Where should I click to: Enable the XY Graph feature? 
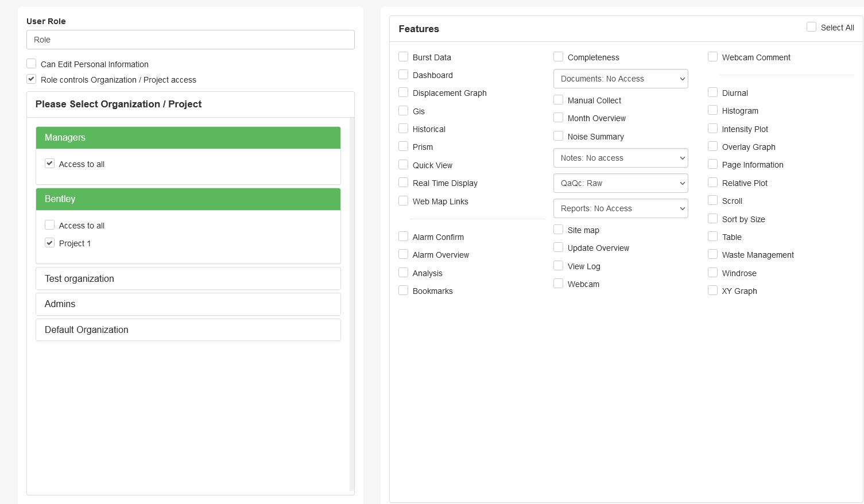tap(713, 290)
